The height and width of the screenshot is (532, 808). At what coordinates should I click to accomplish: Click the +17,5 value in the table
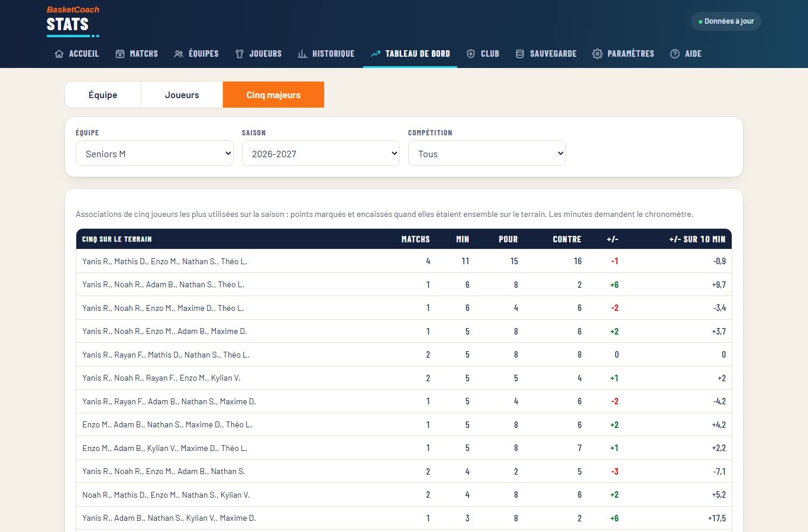(x=717, y=518)
